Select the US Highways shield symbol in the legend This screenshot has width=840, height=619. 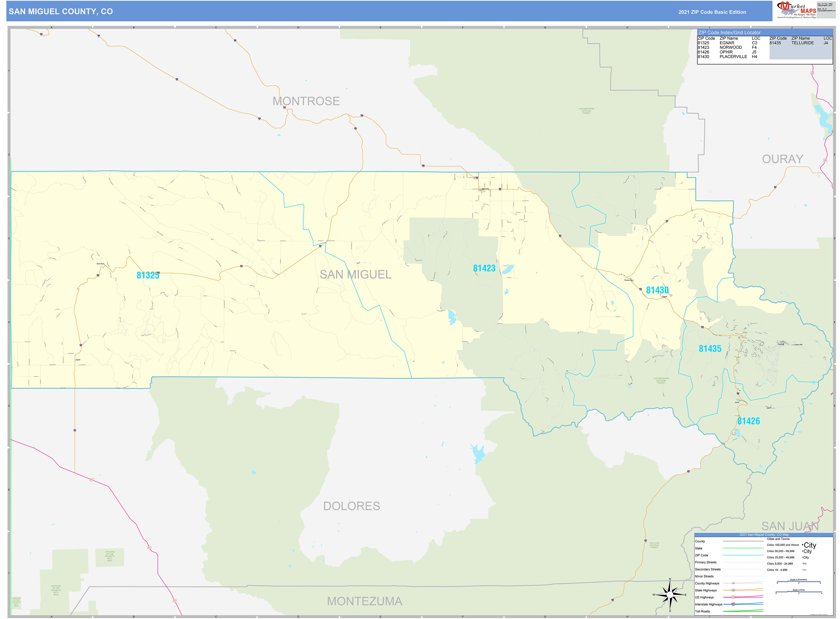(x=733, y=597)
